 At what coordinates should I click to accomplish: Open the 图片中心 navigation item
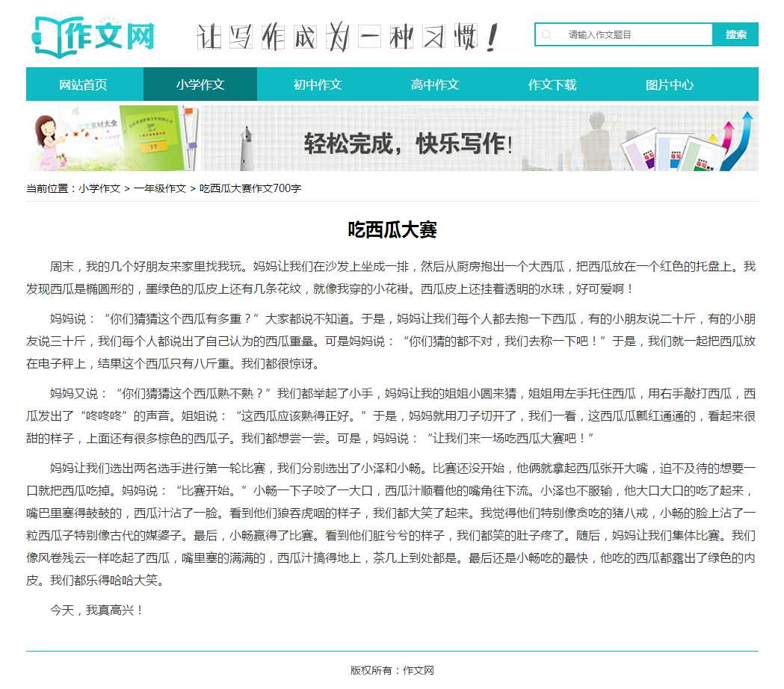(x=670, y=84)
